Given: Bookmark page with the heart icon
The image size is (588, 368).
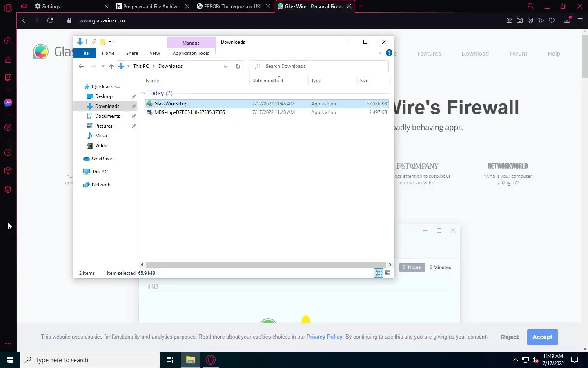Looking at the screenshot, I should click(x=552, y=20).
